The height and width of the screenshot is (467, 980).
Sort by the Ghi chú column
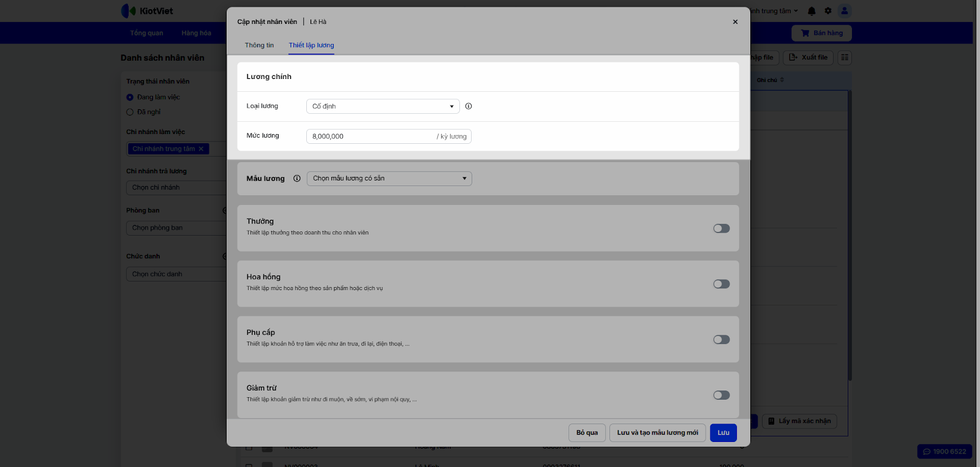[770, 80]
